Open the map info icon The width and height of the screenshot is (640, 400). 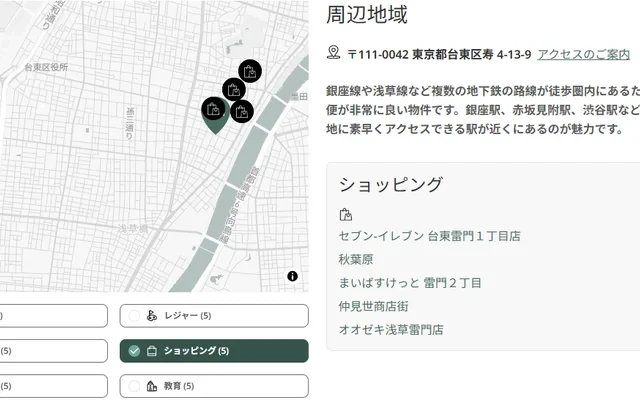[x=292, y=276]
